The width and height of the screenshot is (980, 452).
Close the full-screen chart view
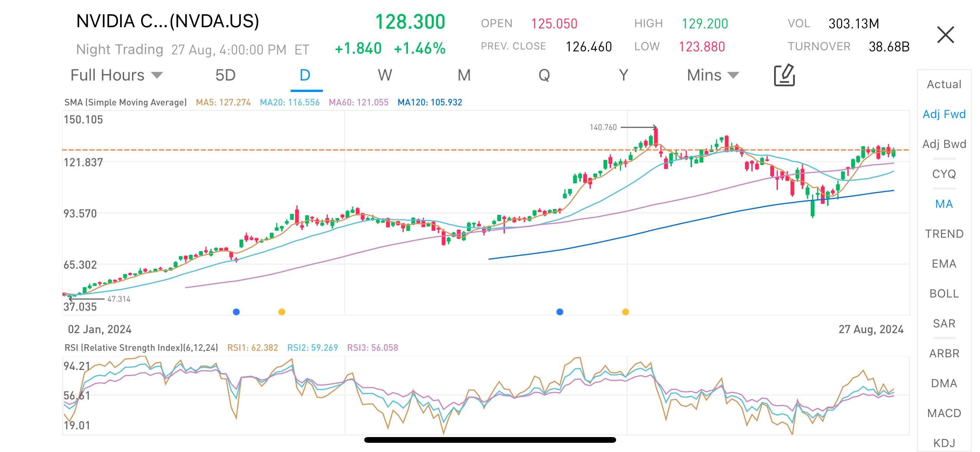[x=945, y=35]
